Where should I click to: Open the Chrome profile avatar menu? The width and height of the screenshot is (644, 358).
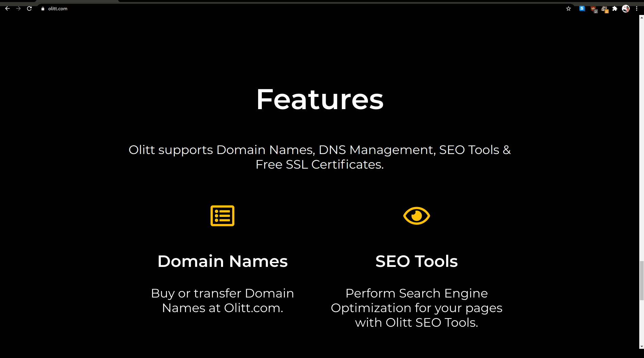tap(626, 8)
